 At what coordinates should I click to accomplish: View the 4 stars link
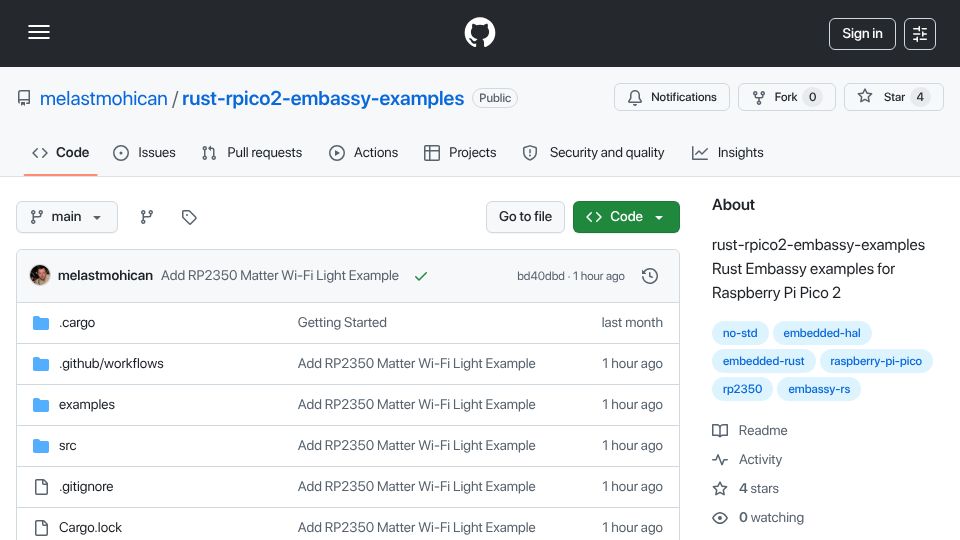pyautogui.click(x=746, y=489)
